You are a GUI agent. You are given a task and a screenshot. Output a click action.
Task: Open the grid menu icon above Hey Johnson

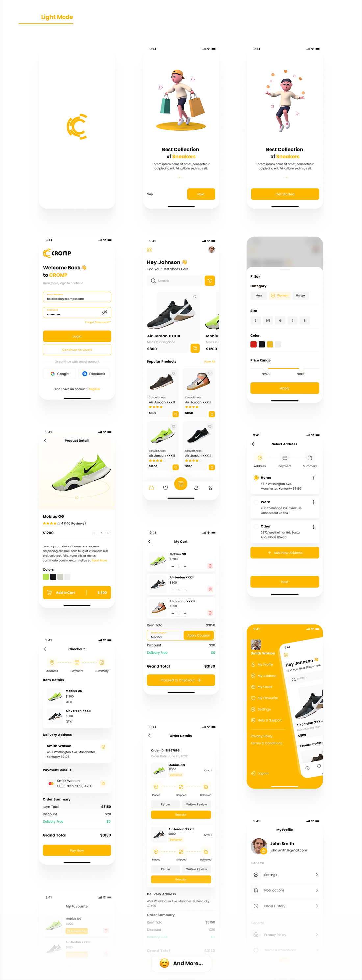tap(149, 250)
